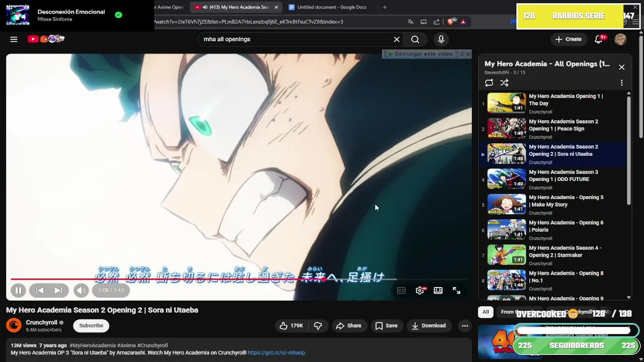The image size is (644, 362).
Task: Close the 'Descargar este video' overlay
Action: coord(468,53)
